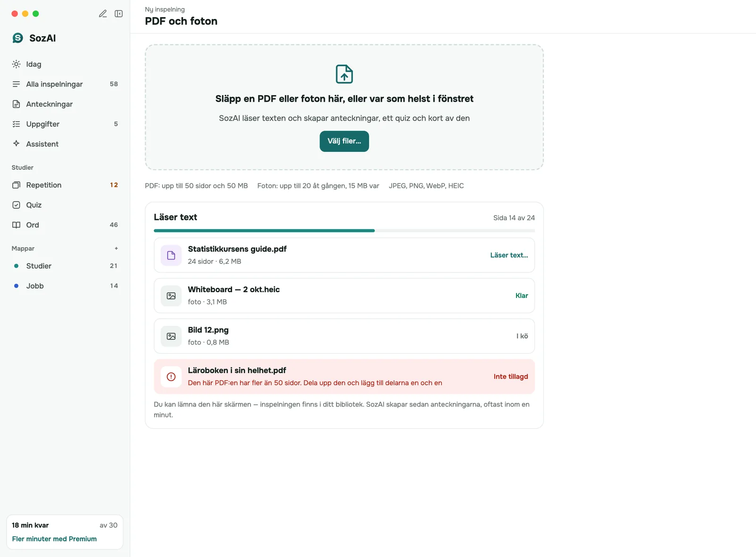The width and height of the screenshot is (756, 557).
Task: Open Repetition under Studier
Action: point(65,185)
